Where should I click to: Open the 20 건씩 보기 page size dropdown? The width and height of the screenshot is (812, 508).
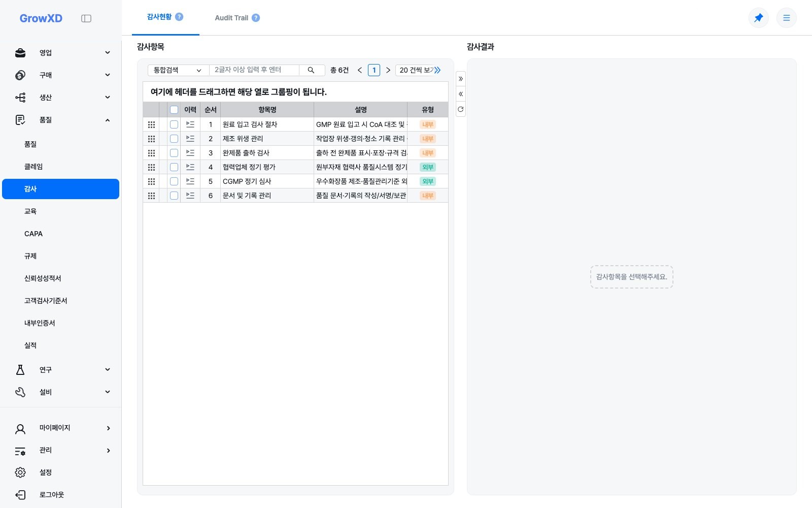[x=416, y=70]
